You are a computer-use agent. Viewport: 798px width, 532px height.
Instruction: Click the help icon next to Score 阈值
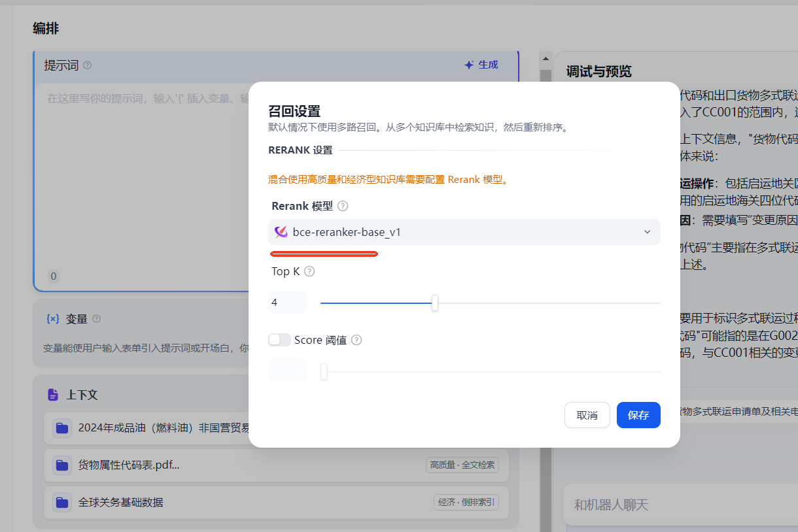356,340
